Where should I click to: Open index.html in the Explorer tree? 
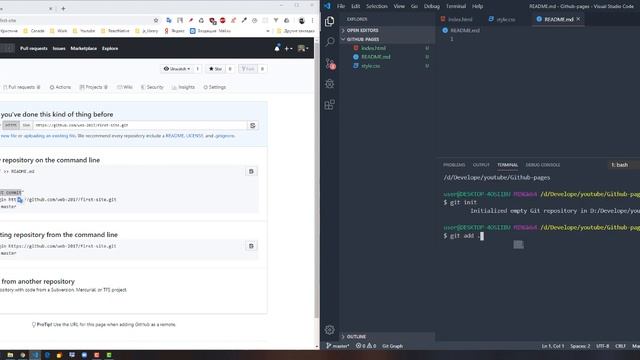coord(373,48)
